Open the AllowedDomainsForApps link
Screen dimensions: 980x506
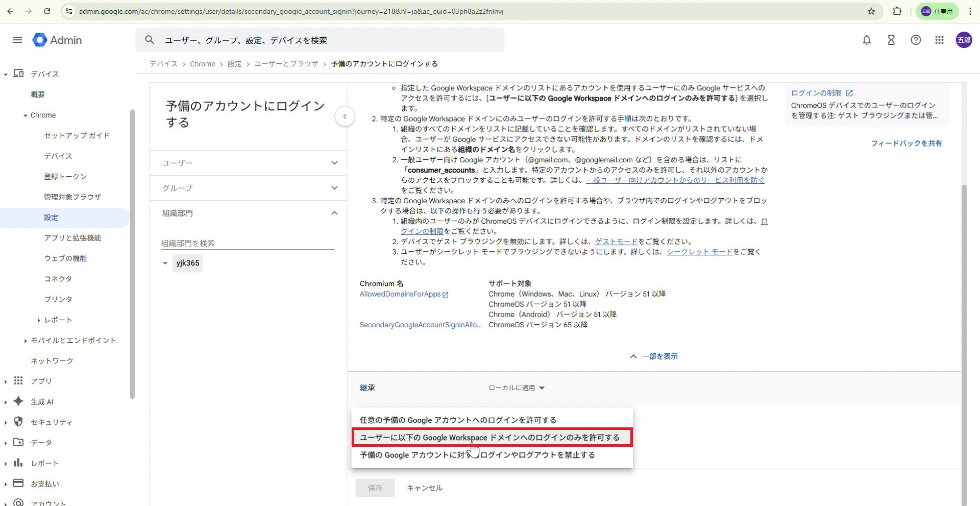click(400, 294)
